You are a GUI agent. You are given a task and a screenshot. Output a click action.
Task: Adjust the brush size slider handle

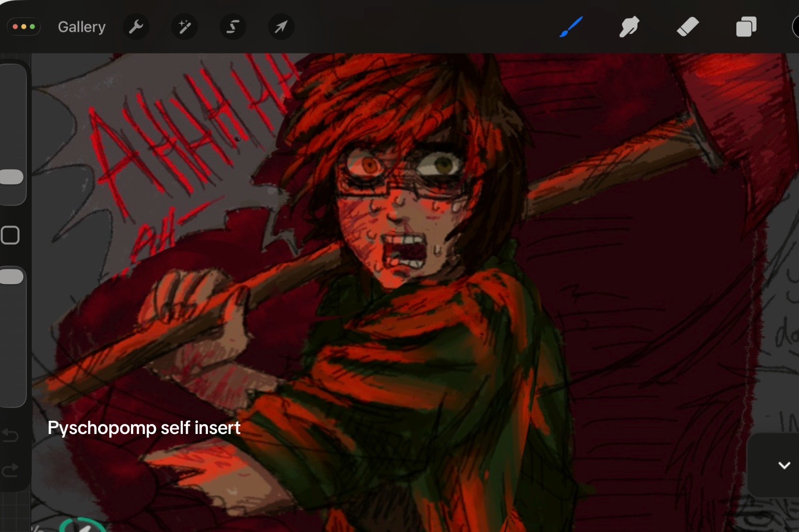point(12,177)
